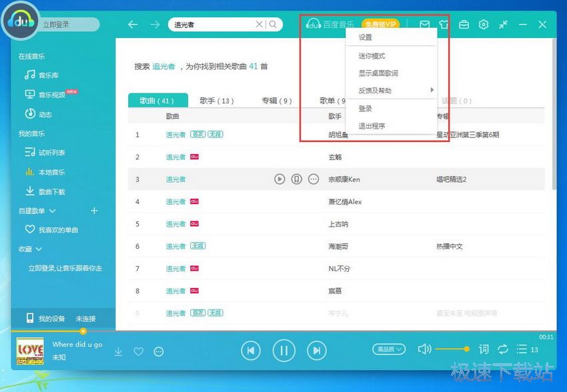Viewport: 567px width, 392px height.
Task: Click 立即登录,让音乐跟着你走 link
Action: tap(65, 268)
